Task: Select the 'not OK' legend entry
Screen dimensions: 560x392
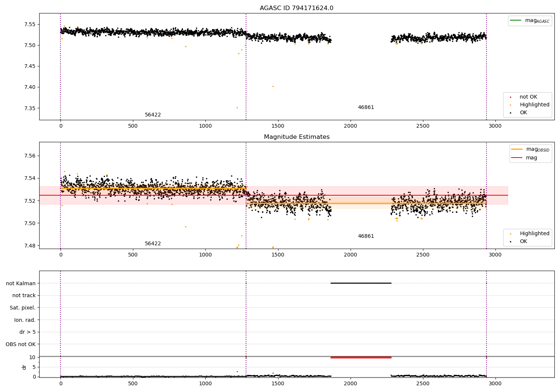Action: (523, 97)
